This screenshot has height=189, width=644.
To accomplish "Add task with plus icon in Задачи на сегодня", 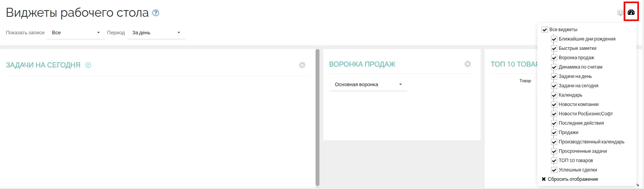I will coord(88,65).
